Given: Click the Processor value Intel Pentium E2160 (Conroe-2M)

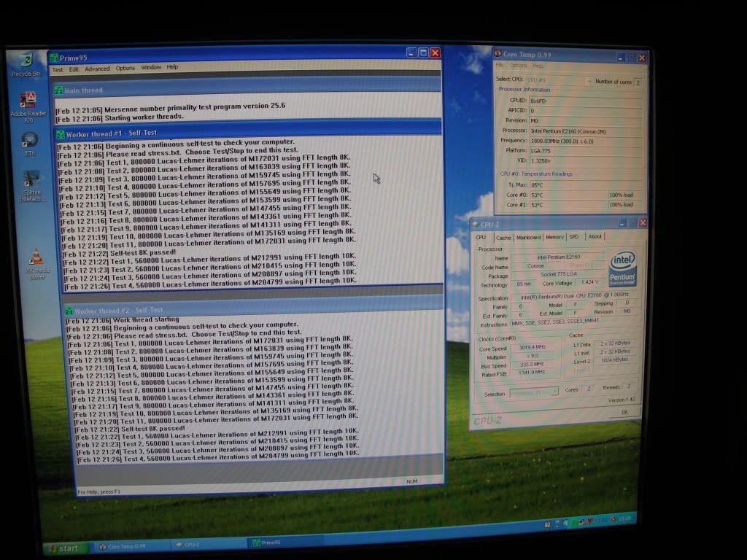Looking at the screenshot, I should pyautogui.click(x=586, y=131).
